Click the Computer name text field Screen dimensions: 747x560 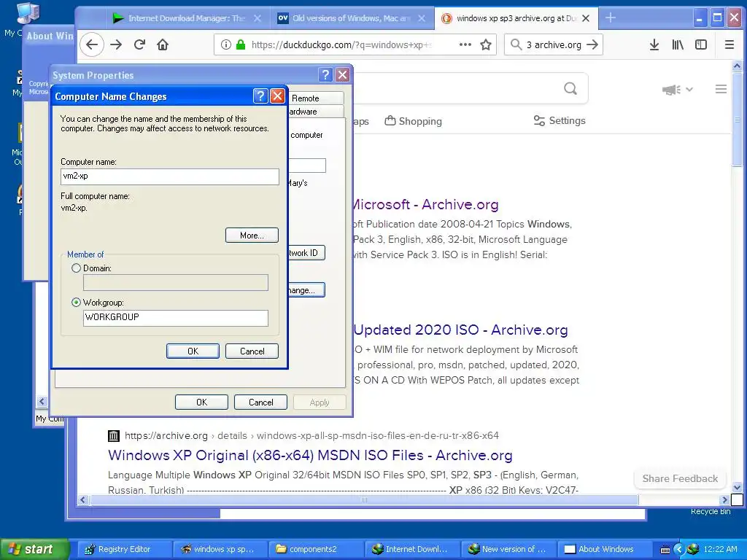pos(169,176)
